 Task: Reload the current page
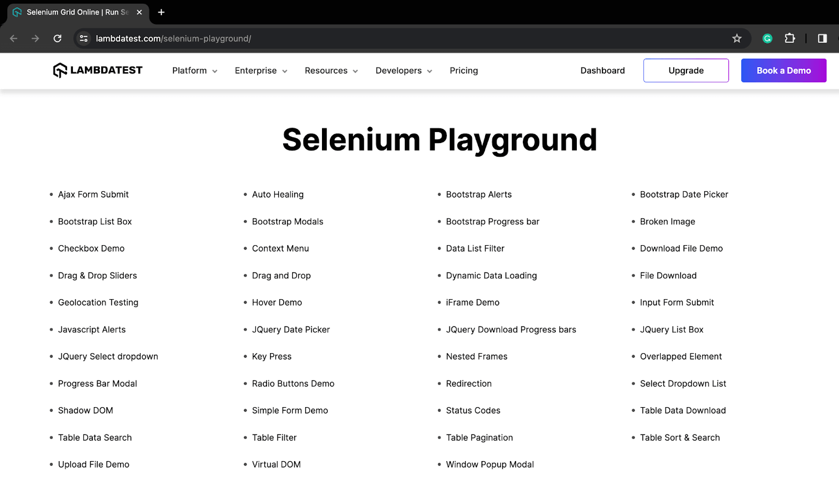(x=58, y=38)
